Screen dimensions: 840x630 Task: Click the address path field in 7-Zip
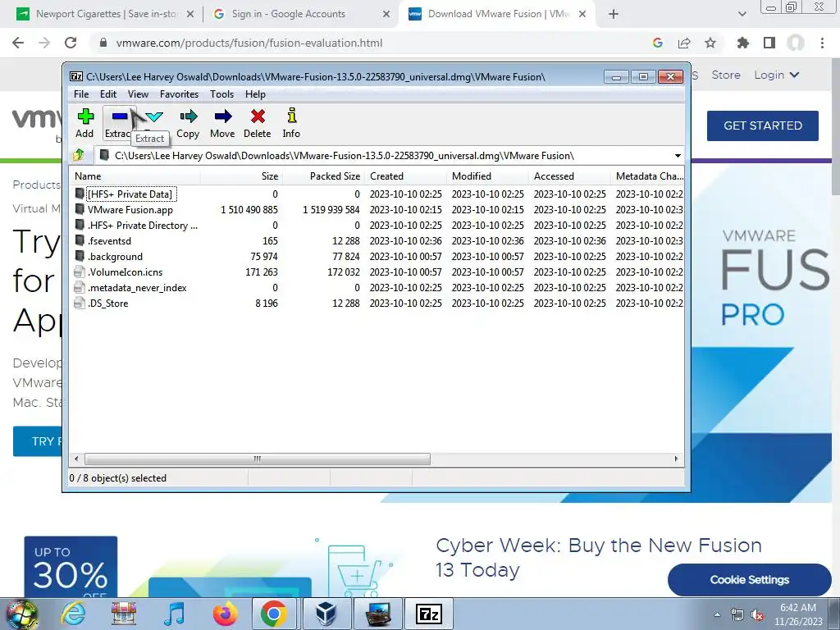[x=384, y=156]
